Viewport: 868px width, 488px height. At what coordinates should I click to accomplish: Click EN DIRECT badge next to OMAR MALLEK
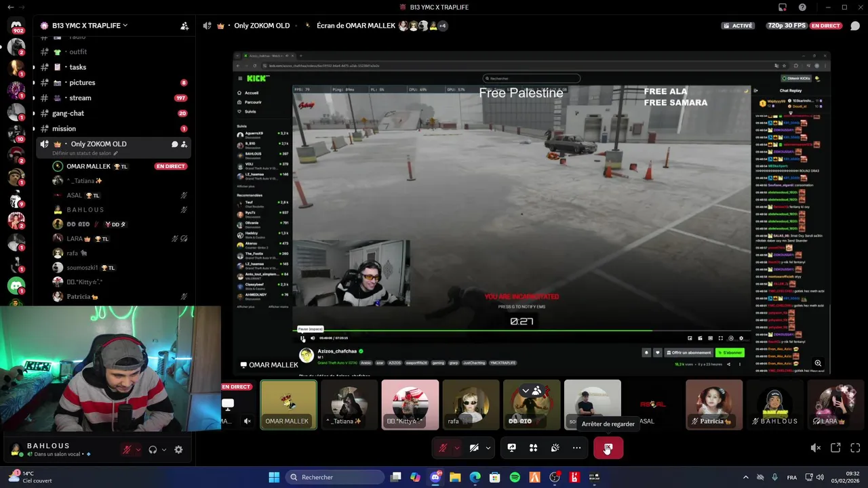coord(170,166)
